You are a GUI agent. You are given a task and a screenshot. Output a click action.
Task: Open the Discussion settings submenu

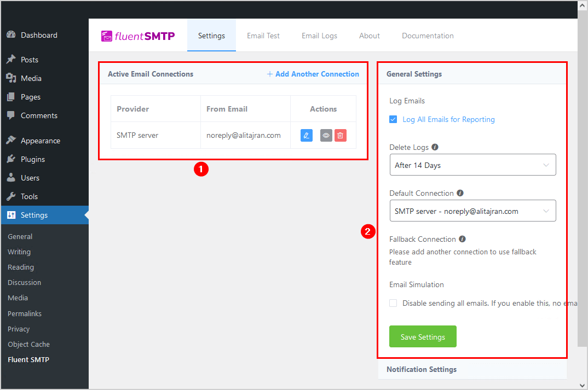point(25,282)
